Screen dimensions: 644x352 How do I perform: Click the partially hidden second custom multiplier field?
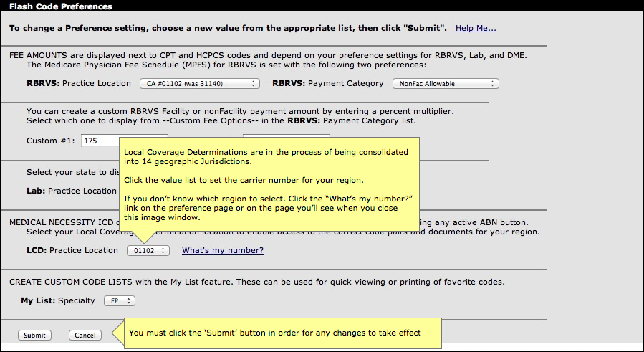click(287, 135)
